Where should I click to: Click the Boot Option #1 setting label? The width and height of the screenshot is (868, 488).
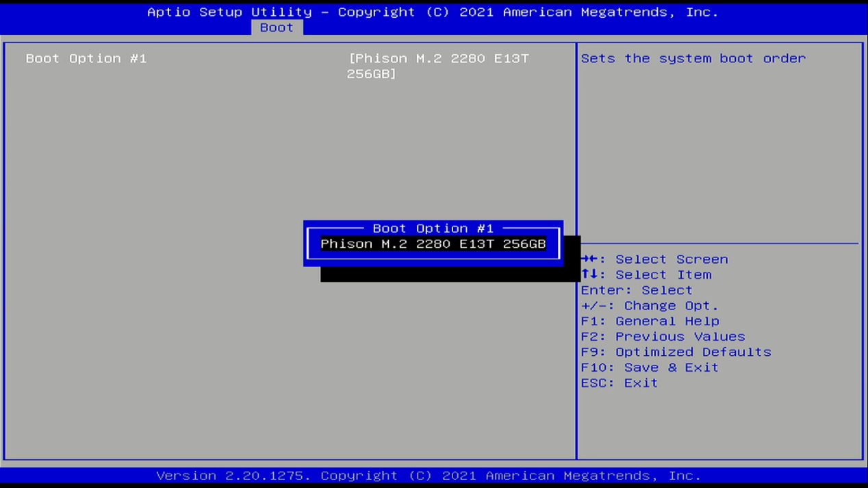[x=86, y=59]
